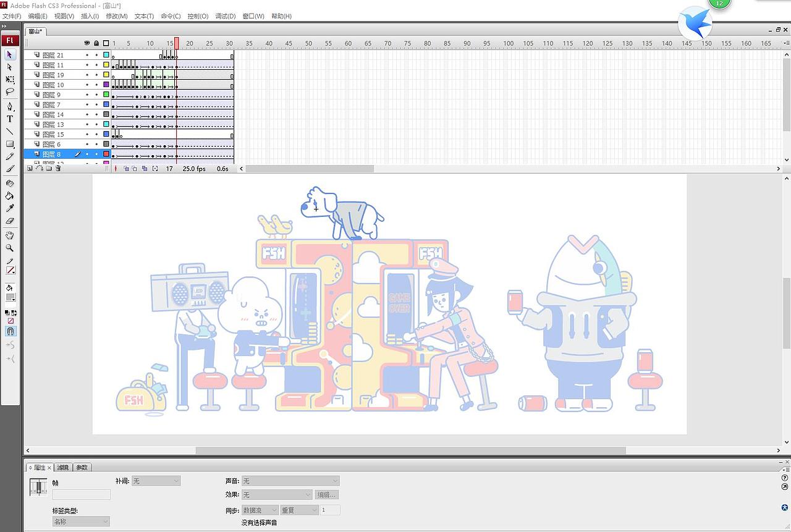This screenshot has width=791, height=532.
Task: Enable onion skin in timeline
Action: pos(126,169)
